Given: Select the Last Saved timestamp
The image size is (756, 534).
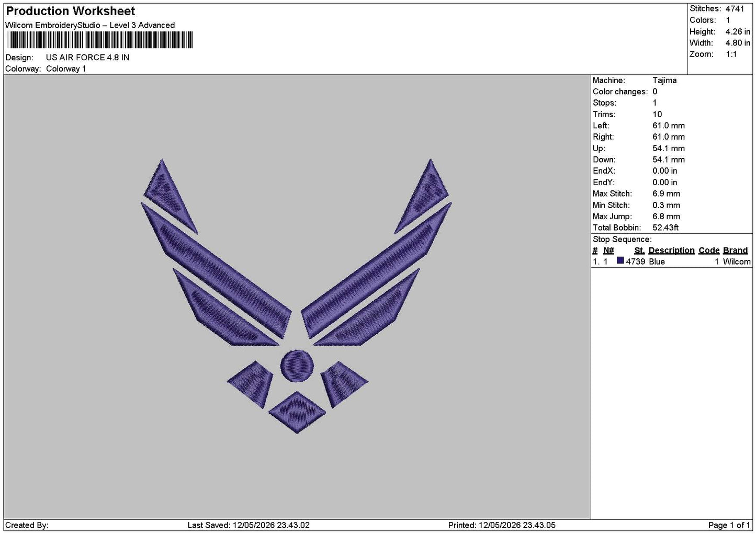Looking at the screenshot, I should (x=249, y=525).
